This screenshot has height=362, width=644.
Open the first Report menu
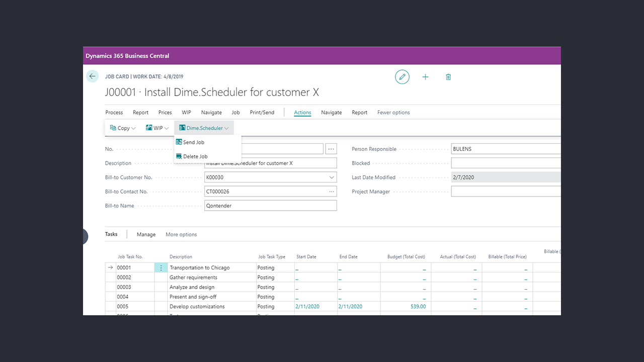point(141,113)
